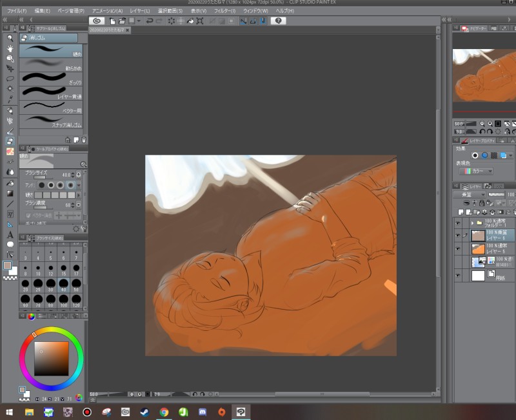Pick brush size preset 100
This screenshot has height=420, width=516.
pos(63,300)
